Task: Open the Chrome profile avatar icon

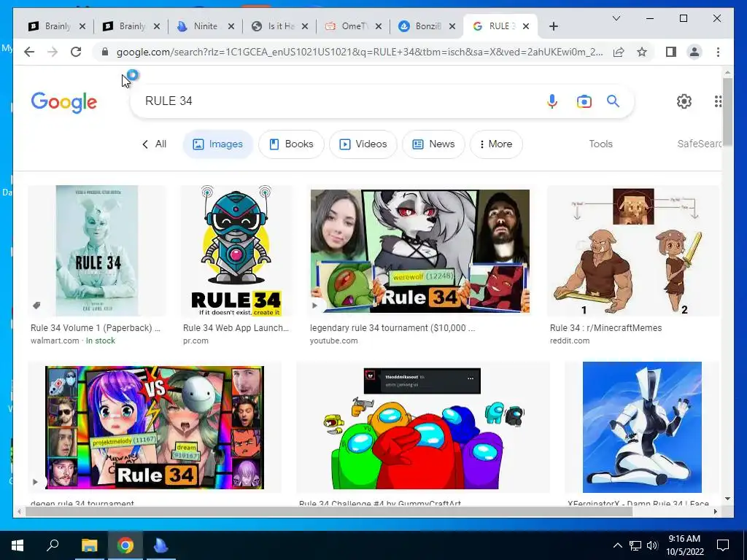Action: [694, 52]
